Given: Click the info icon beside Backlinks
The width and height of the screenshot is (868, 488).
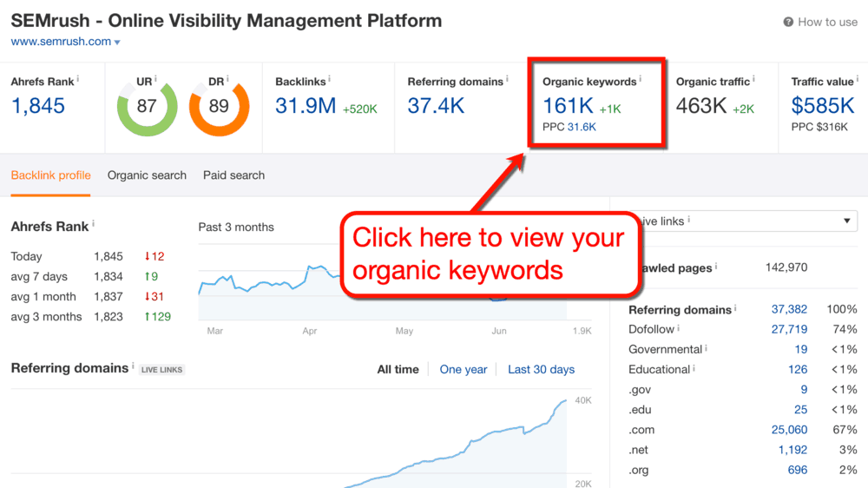Looking at the screenshot, I should 329,79.
